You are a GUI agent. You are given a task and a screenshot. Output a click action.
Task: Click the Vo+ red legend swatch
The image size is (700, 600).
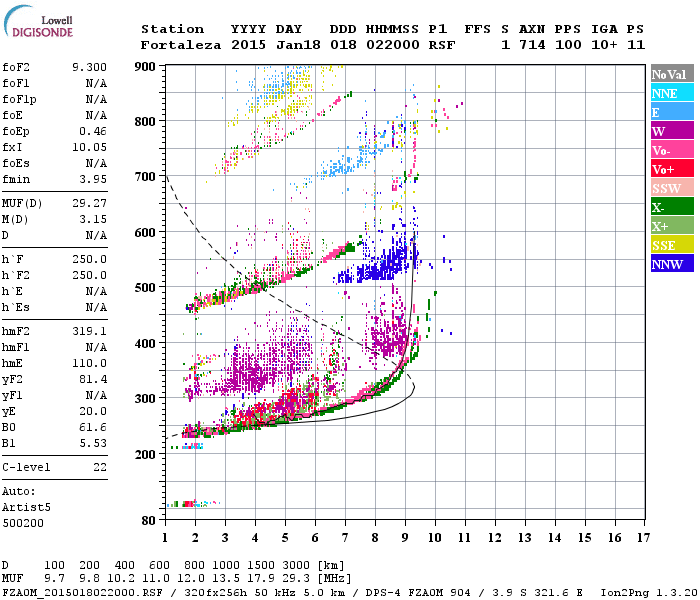tap(672, 169)
